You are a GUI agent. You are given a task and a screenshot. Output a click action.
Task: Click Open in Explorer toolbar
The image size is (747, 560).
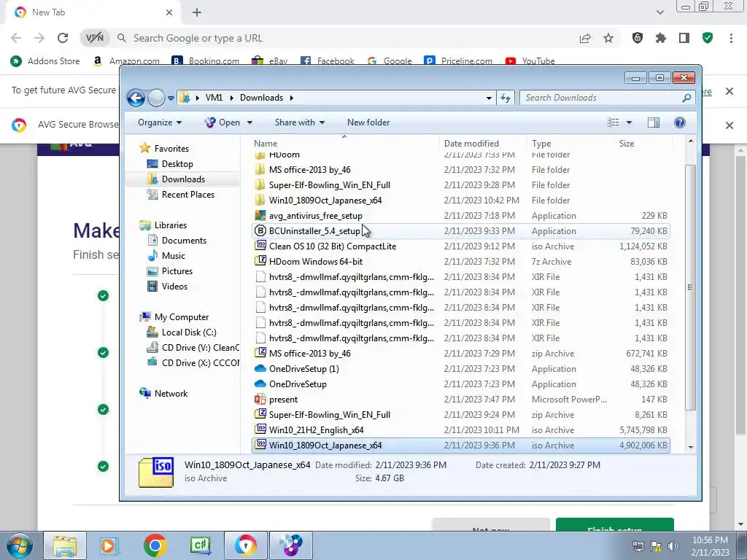point(223,122)
